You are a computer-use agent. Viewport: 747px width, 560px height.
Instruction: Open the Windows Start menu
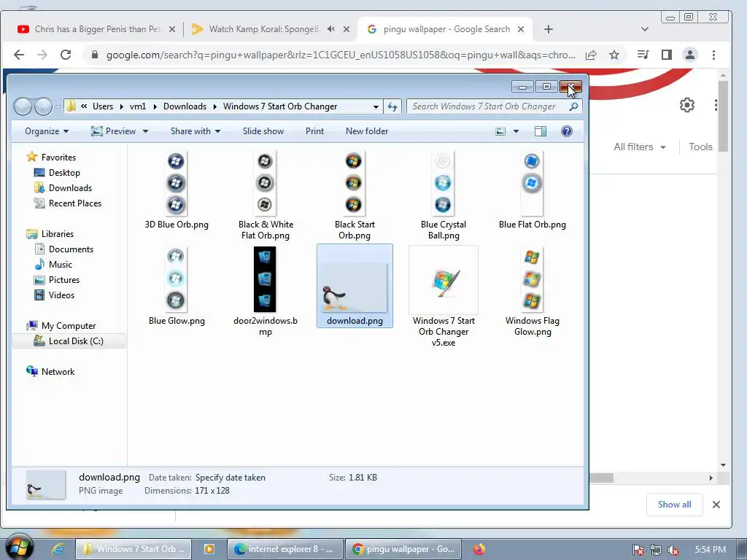(x=18, y=547)
